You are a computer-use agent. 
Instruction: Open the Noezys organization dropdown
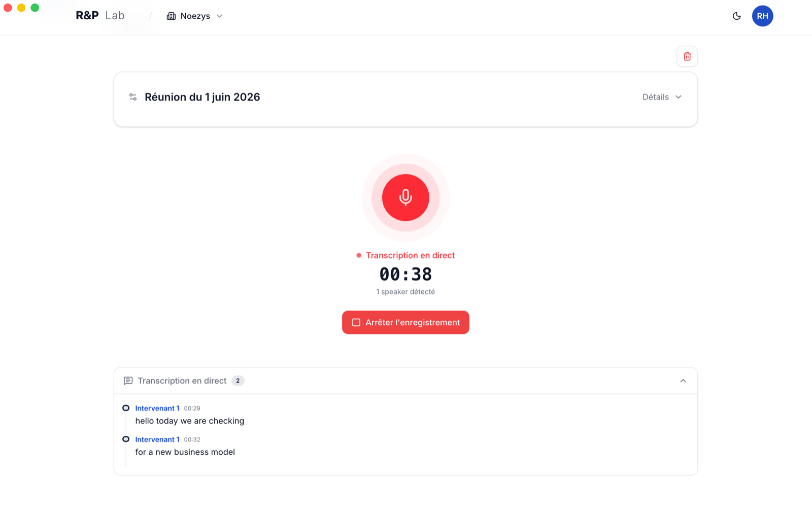(195, 16)
